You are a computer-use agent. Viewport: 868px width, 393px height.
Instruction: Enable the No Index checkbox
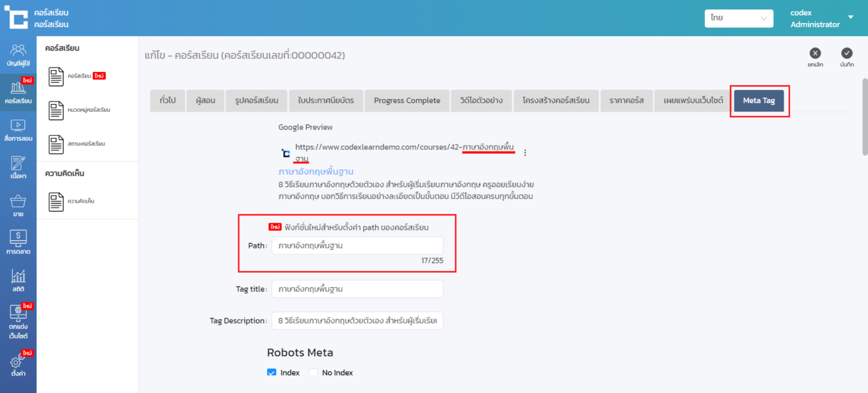(x=313, y=373)
